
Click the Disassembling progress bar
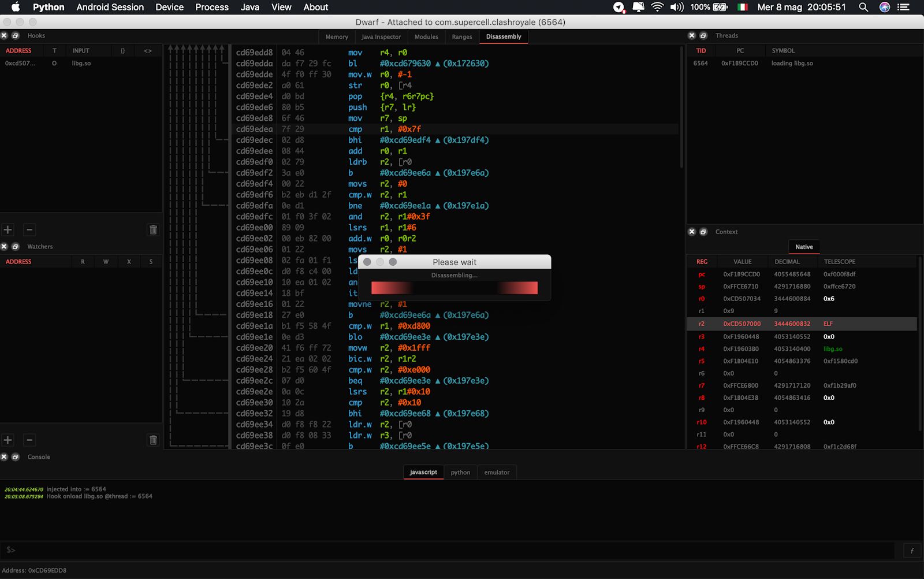coord(454,288)
